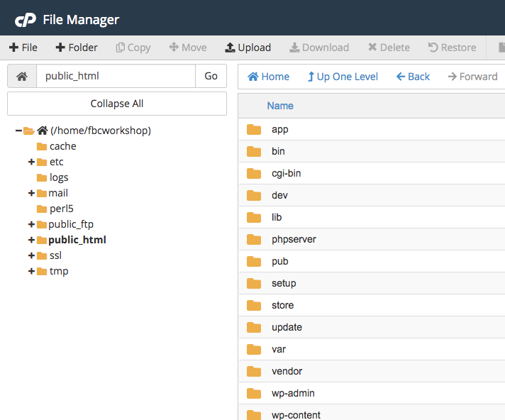Sort files by Name column header
505x420 pixels.
[x=280, y=106]
